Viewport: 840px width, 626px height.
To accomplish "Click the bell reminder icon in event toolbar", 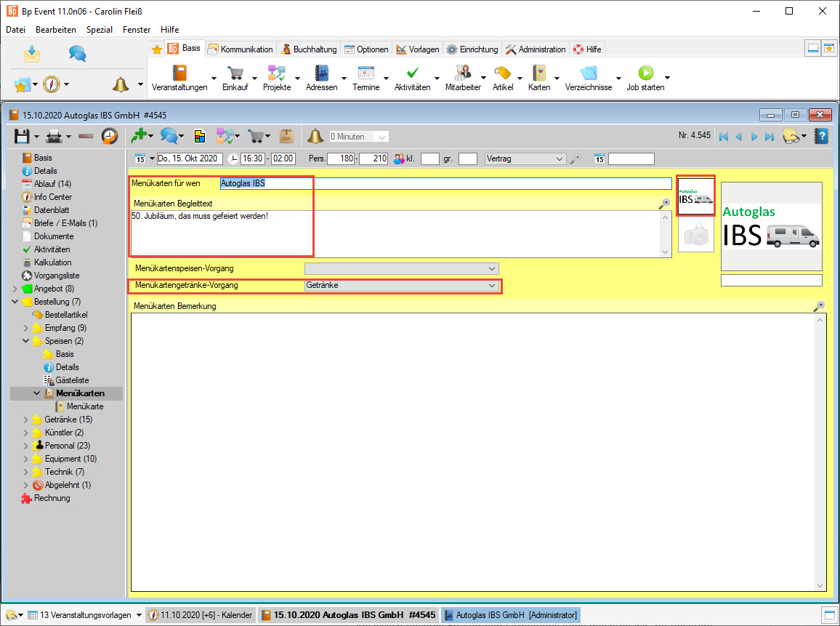I will coord(315,136).
